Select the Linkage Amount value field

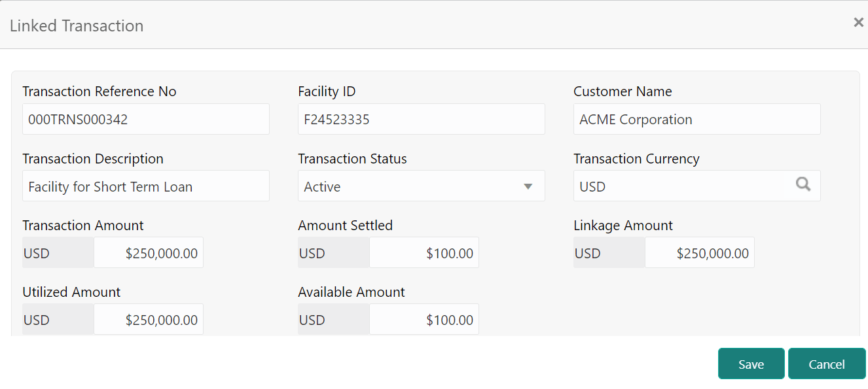700,252
